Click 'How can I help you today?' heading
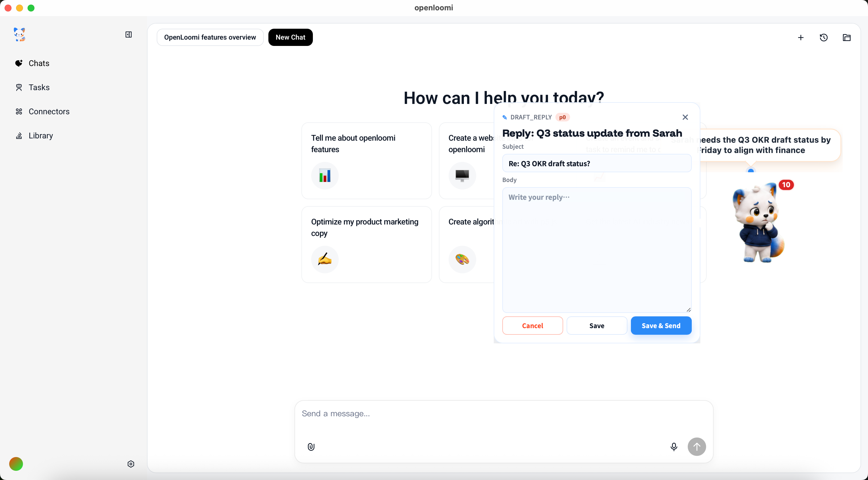Viewport: 868px width, 480px height. [x=504, y=98]
